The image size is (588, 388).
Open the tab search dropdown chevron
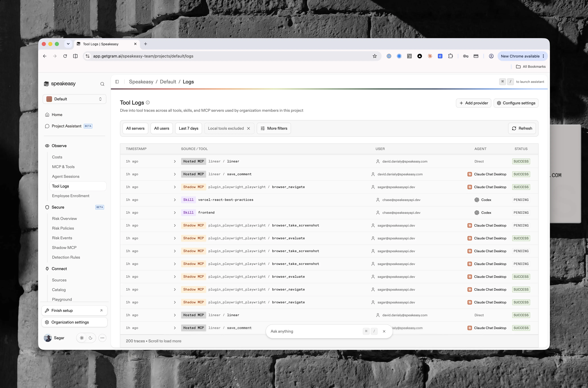[68, 44]
